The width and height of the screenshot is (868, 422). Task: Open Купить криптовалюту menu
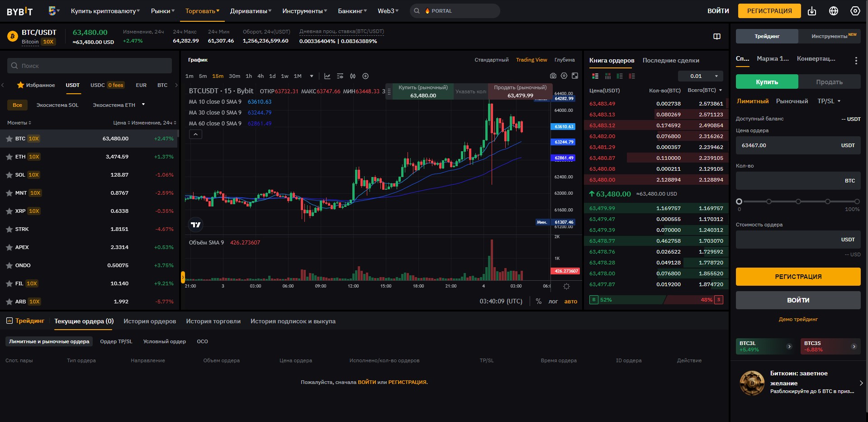click(105, 11)
